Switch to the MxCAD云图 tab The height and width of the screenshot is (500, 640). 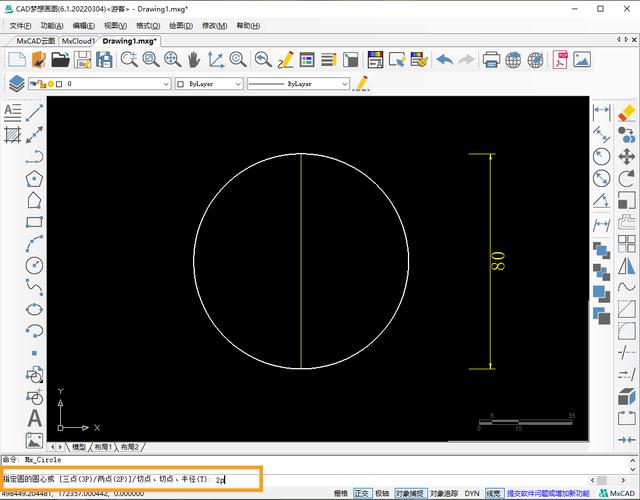[36, 41]
